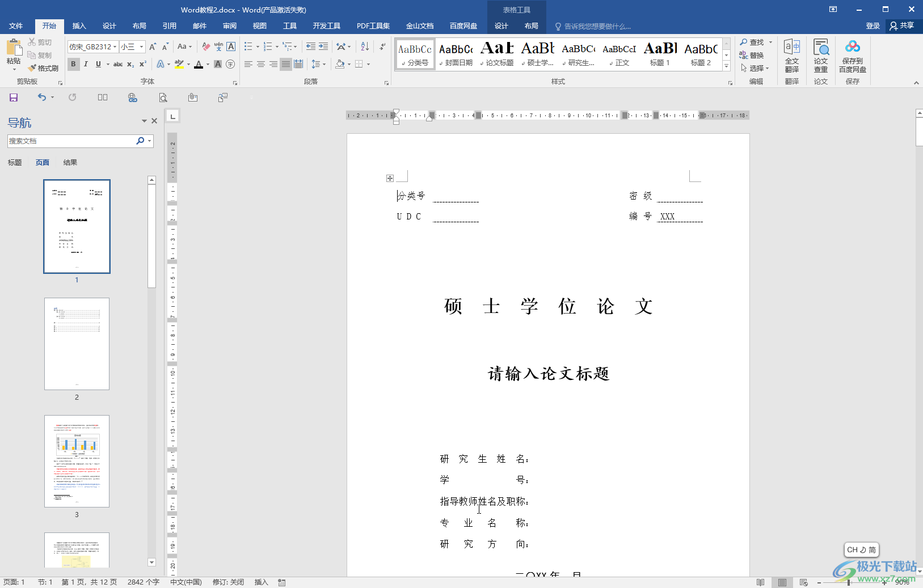
Task: Click the Character Border icon
Action: pyautogui.click(x=231, y=46)
